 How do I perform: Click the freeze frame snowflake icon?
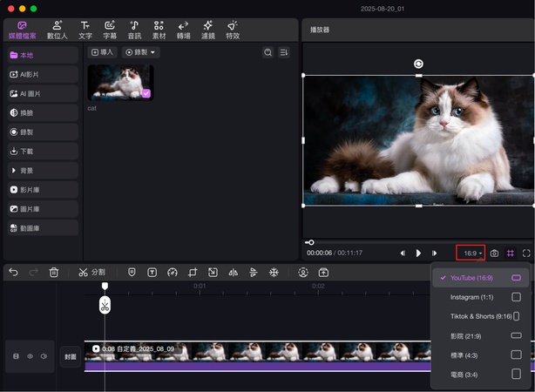[274, 273]
